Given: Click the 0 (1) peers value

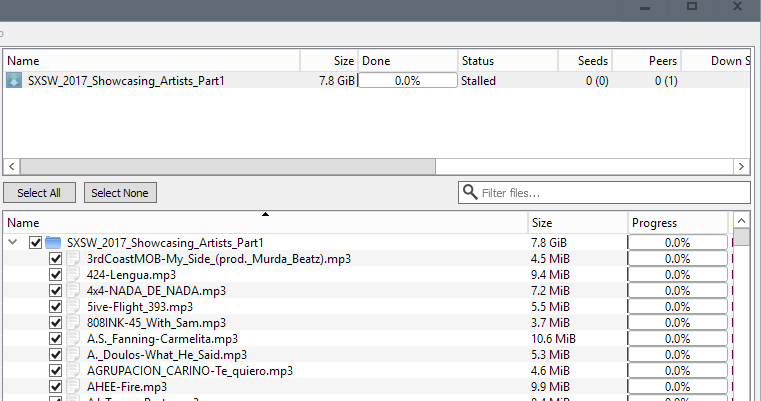Looking at the screenshot, I should coord(666,81).
